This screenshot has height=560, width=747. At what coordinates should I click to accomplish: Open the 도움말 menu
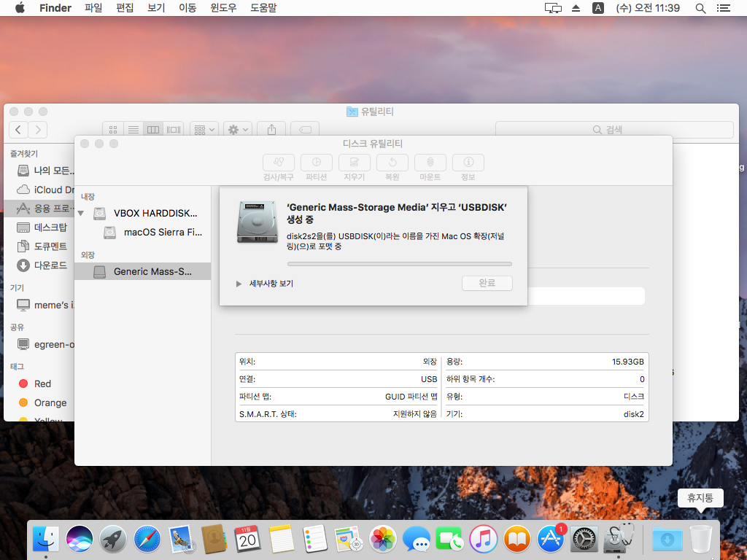pyautogui.click(x=263, y=8)
